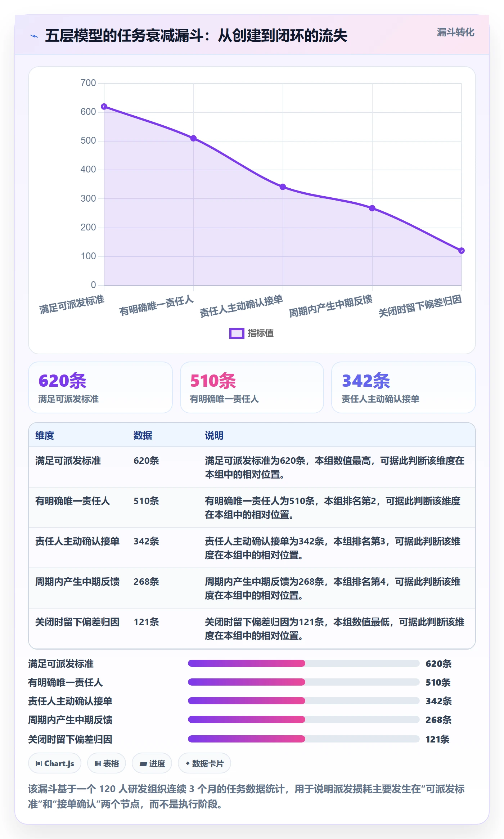This screenshot has width=504, height=839.
Task: Click the footnote about the 120 人研发组织
Action: pyautogui.click(x=246, y=796)
